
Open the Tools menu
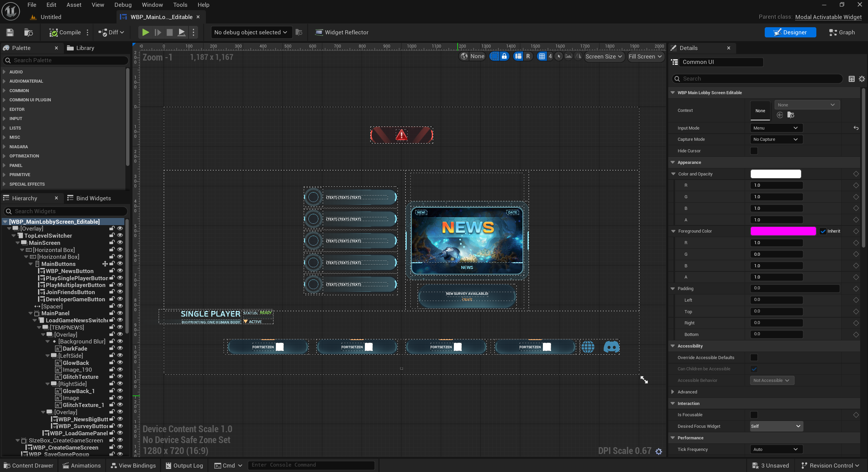(180, 5)
